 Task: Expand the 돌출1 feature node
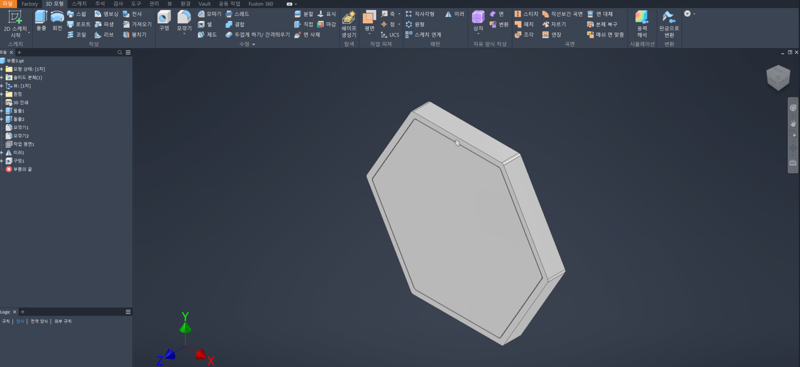coord(2,111)
